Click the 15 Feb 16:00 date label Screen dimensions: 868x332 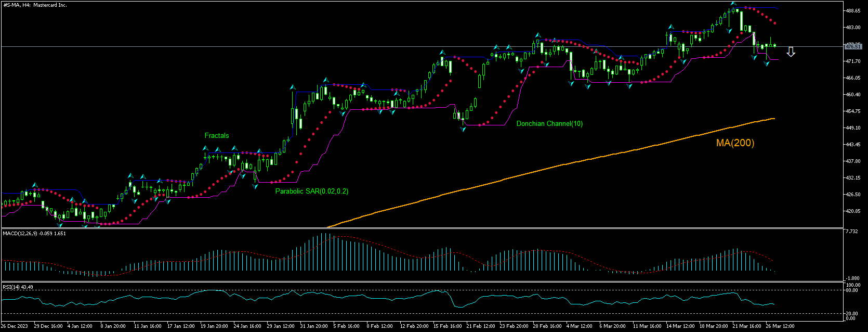tap(448, 326)
